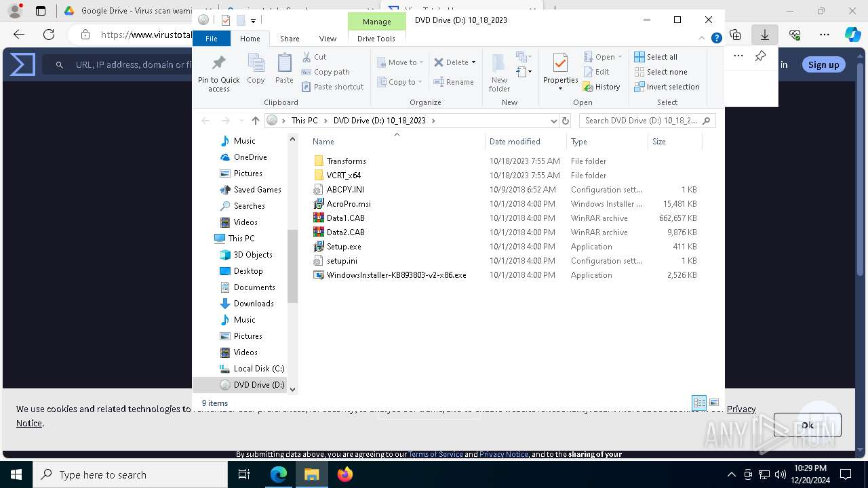Click Invert selection in ribbon
868x488 pixels.
[667, 87]
